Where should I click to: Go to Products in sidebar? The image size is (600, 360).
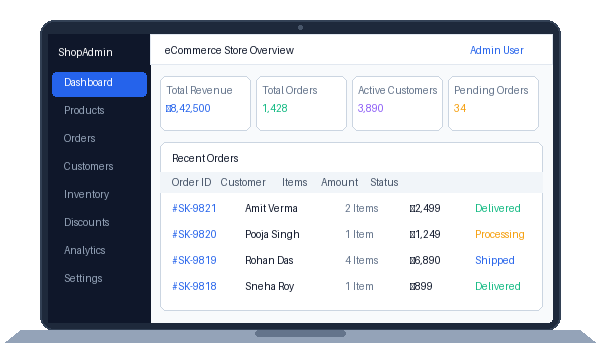84,110
